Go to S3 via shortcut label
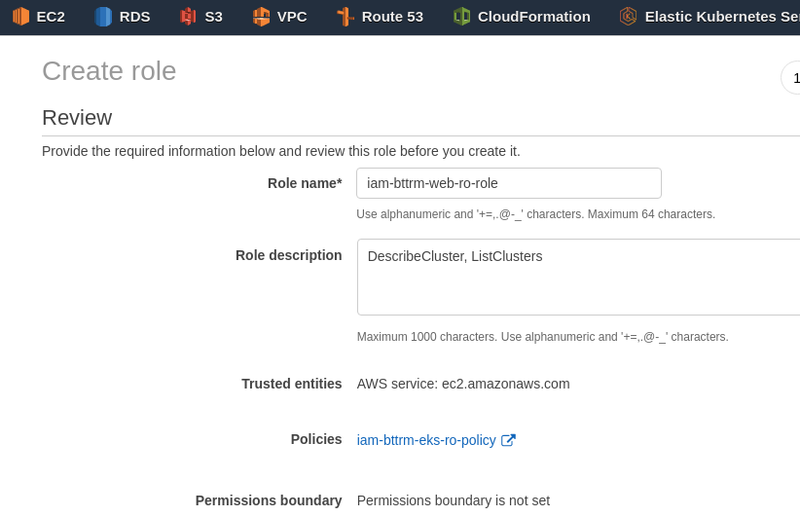This screenshot has height=523, width=800. pos(213,17)
